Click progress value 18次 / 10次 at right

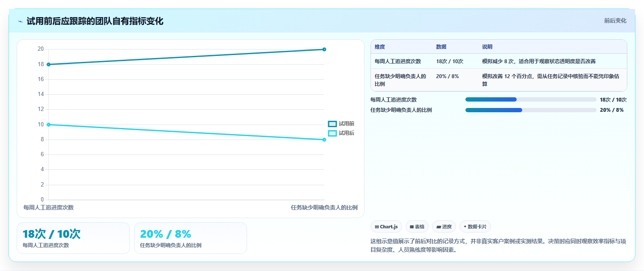click(x=613, y=99)
